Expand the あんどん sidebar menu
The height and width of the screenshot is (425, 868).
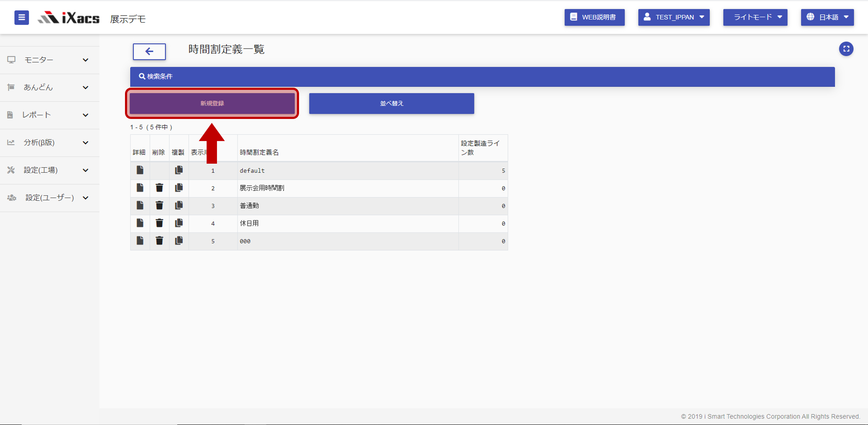click(x=49, y=87)
